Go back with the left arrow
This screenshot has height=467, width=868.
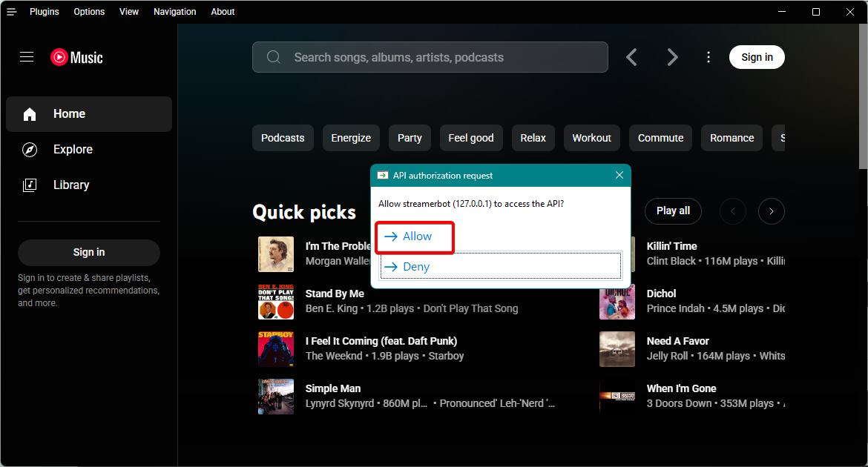tap(631, 57)
